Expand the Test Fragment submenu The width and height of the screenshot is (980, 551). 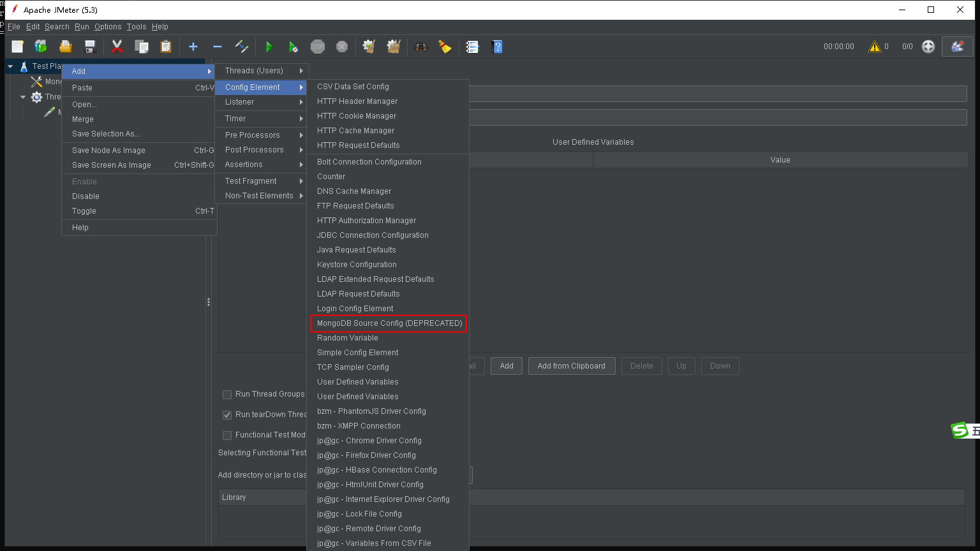click(x=262, y=181)
